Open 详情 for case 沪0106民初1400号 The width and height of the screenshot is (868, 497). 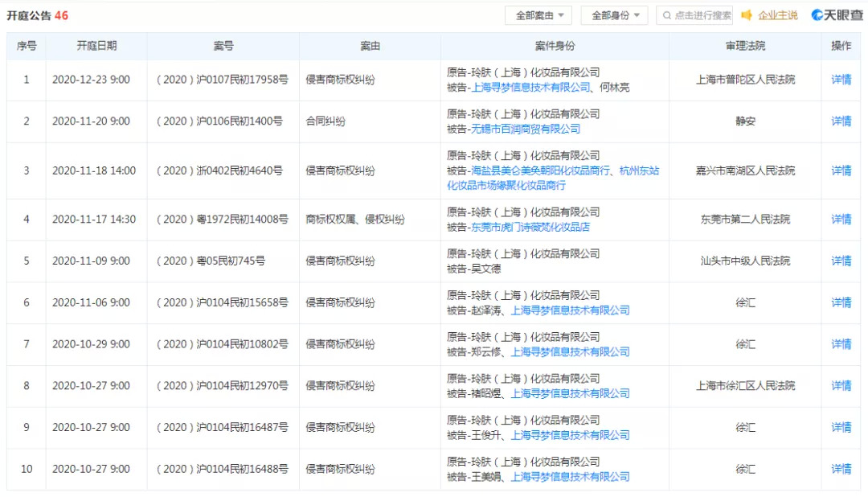(841, 121)
